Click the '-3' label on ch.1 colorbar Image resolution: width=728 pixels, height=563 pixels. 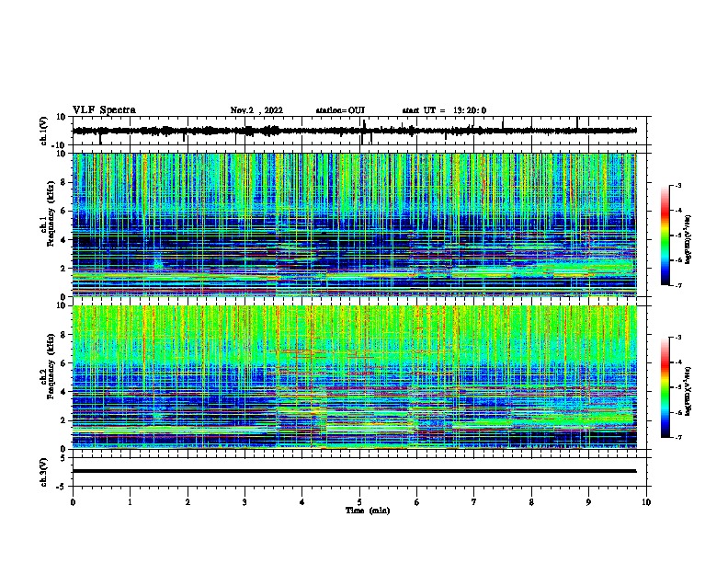click(677, 185)
